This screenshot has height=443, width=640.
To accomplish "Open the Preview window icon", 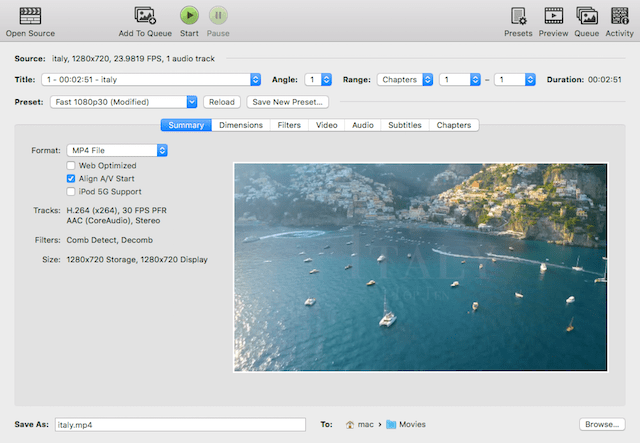I will tap(553, 16).
